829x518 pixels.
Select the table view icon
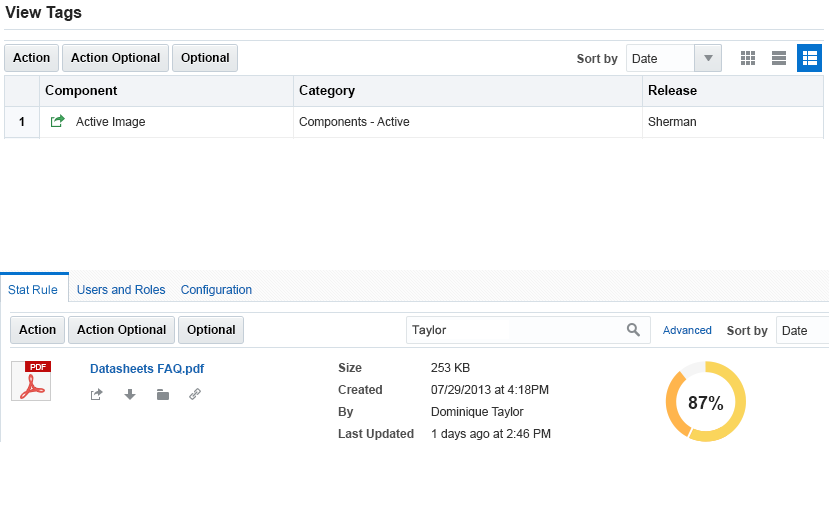click(809, 58)
